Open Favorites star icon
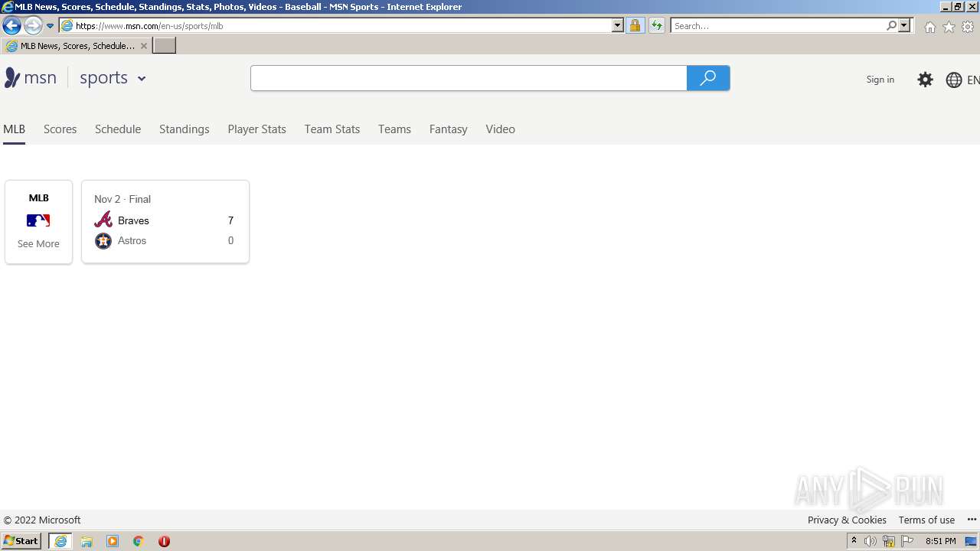 pos(949,27)
